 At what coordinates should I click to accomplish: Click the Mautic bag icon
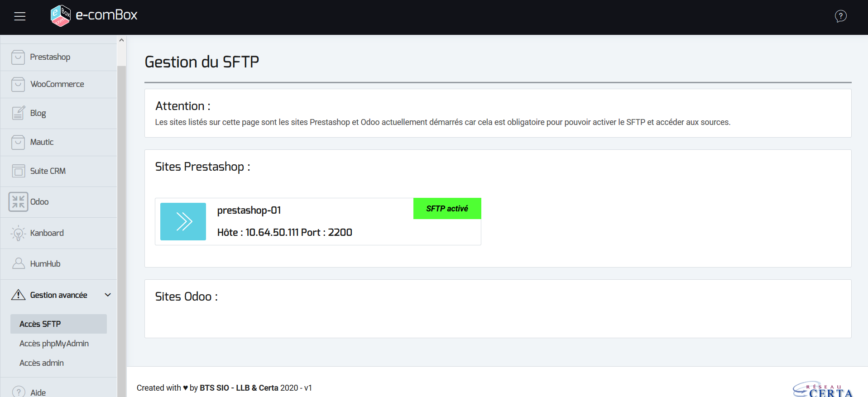click(x=18, y=142)
